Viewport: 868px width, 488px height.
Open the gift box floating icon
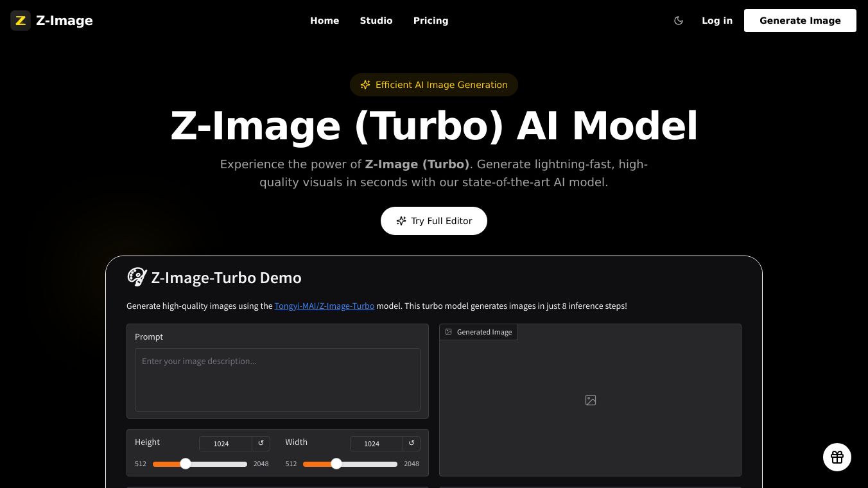click(x=837, y=457)
